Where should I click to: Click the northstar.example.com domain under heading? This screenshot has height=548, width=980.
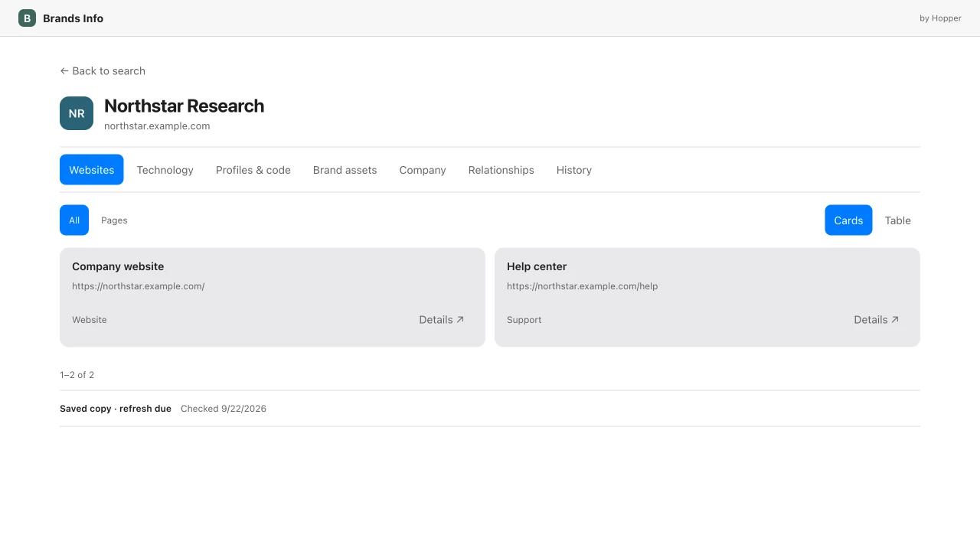click(157, 126)
